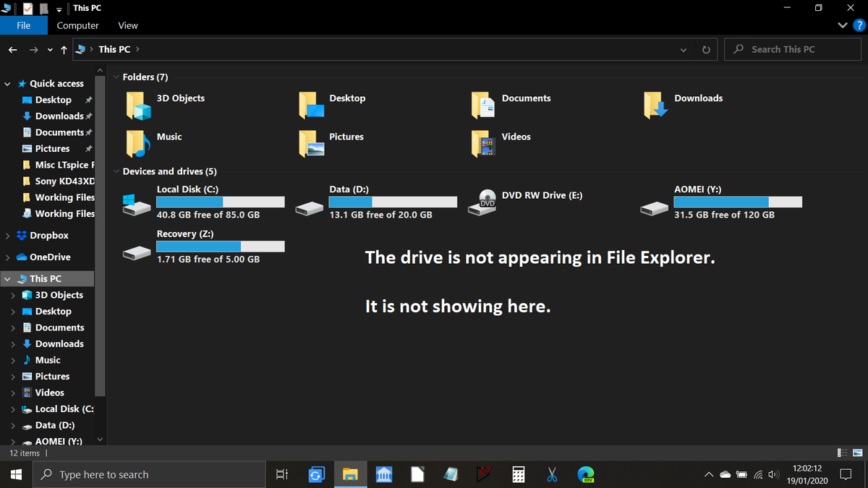
Task: Click the Recovery (Z:) capacity bar
Action: [x=220, y=247]
